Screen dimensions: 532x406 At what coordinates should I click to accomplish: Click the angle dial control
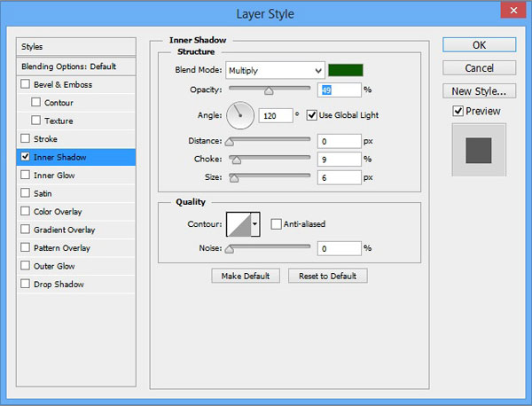pyautogui.click(x=240, y=114)
